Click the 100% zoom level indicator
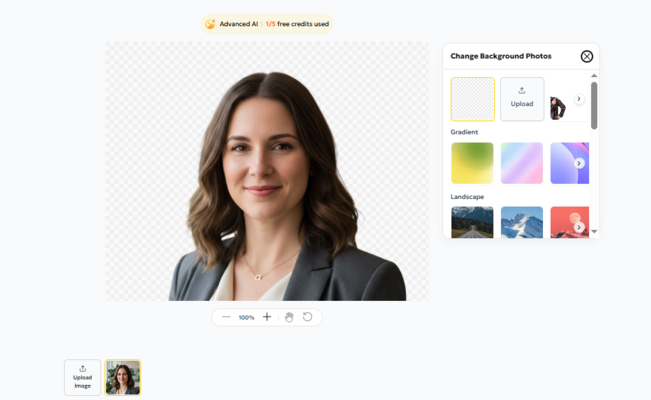The width and height of the screenshot is (651, 400). tap(246, 317)
